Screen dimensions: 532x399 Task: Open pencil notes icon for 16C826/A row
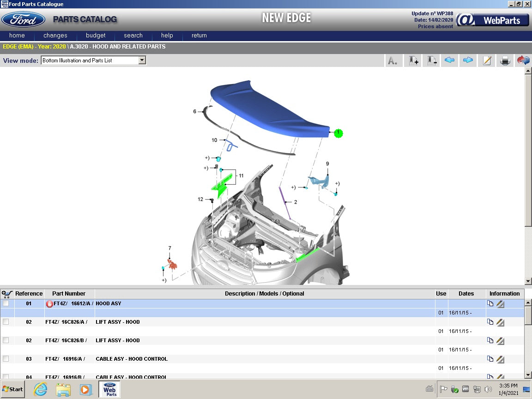coord(500,322)
